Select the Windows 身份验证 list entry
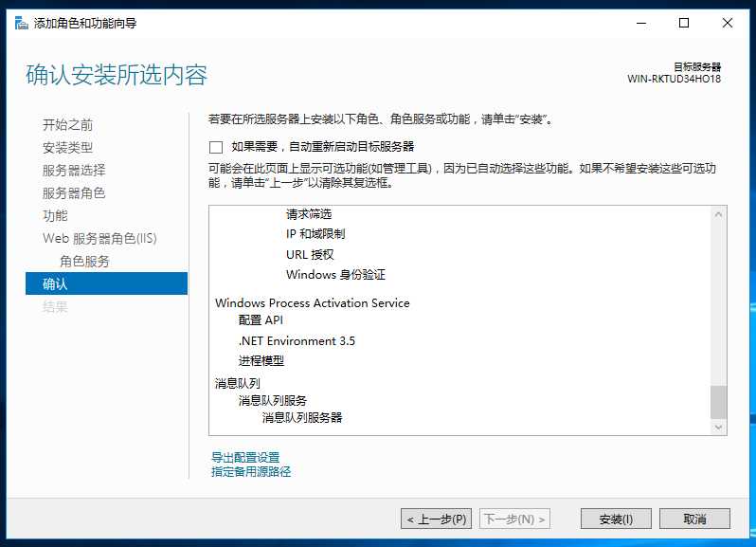This screenshot has width=756, height=547. [335, 275]
